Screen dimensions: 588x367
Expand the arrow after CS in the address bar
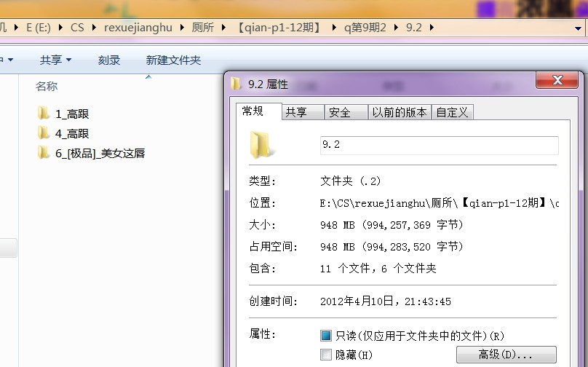92,28
